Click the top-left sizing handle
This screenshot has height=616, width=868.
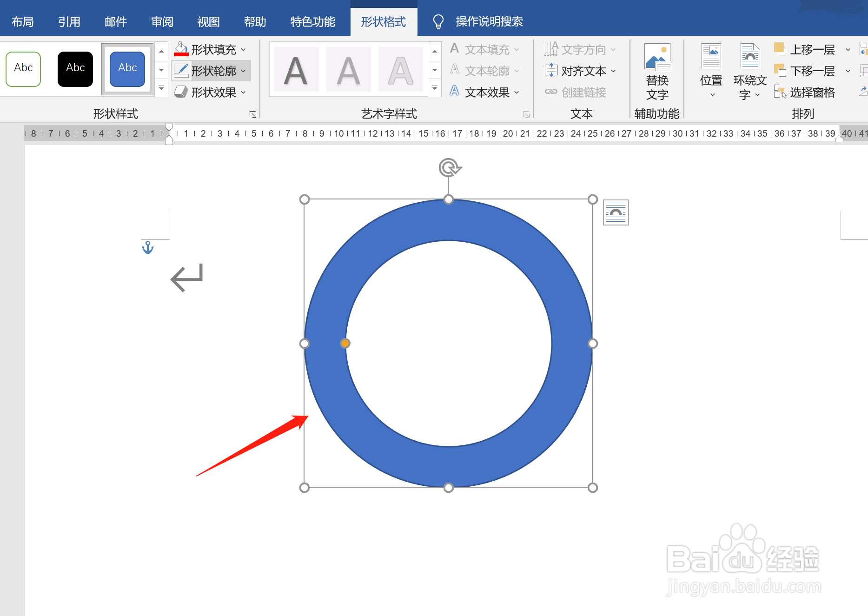click(x=305, y=199)
